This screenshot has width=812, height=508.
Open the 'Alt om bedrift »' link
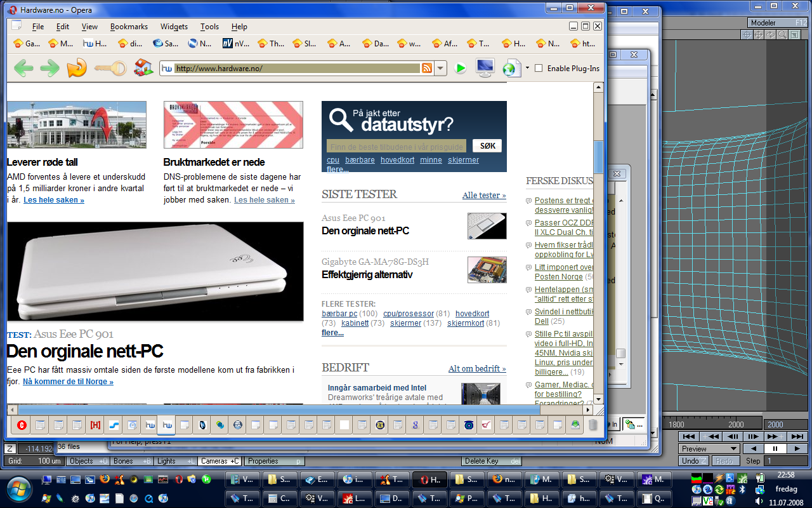pos(477,369)
